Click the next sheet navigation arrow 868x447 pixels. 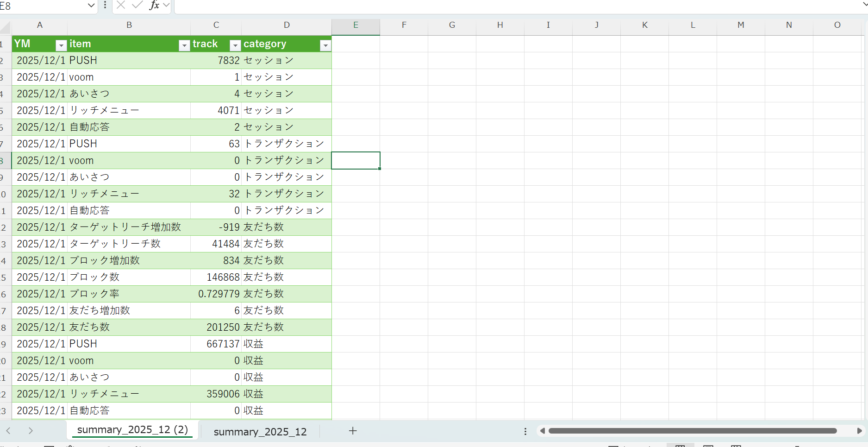(31, 430)
